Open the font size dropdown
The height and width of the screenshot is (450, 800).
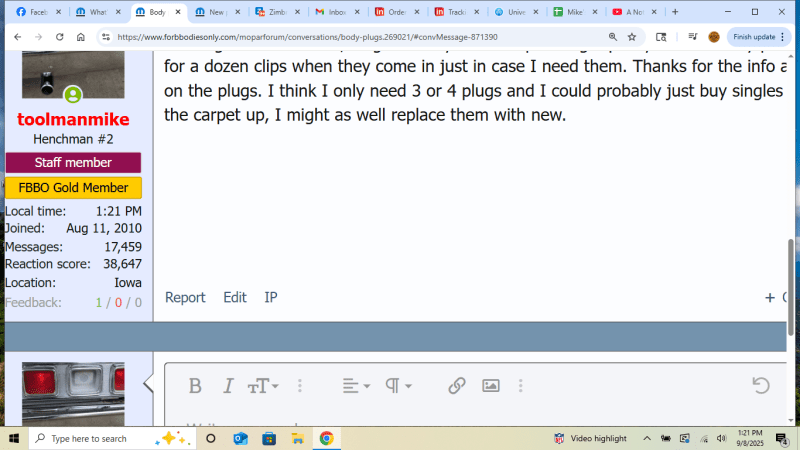click(x=263, y=386)
